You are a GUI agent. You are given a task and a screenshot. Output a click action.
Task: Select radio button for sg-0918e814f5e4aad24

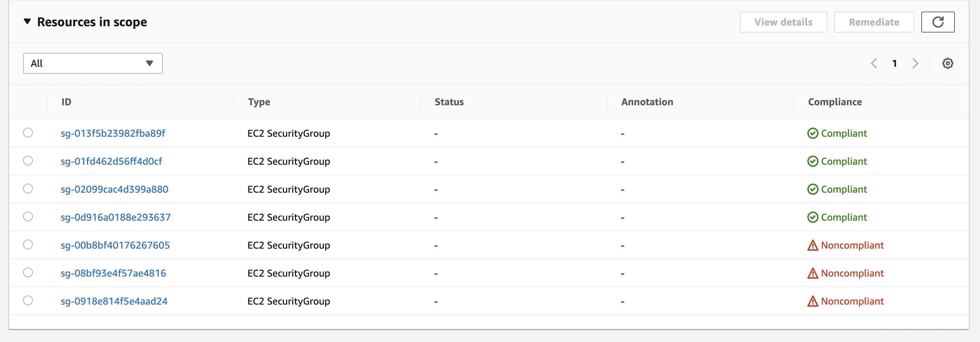coord(28,300)
